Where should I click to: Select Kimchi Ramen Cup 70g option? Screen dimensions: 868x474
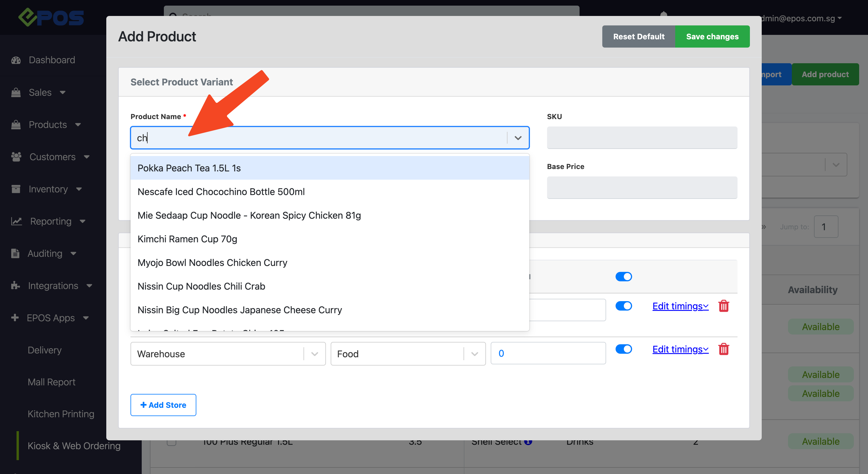(x=329, y=239)
